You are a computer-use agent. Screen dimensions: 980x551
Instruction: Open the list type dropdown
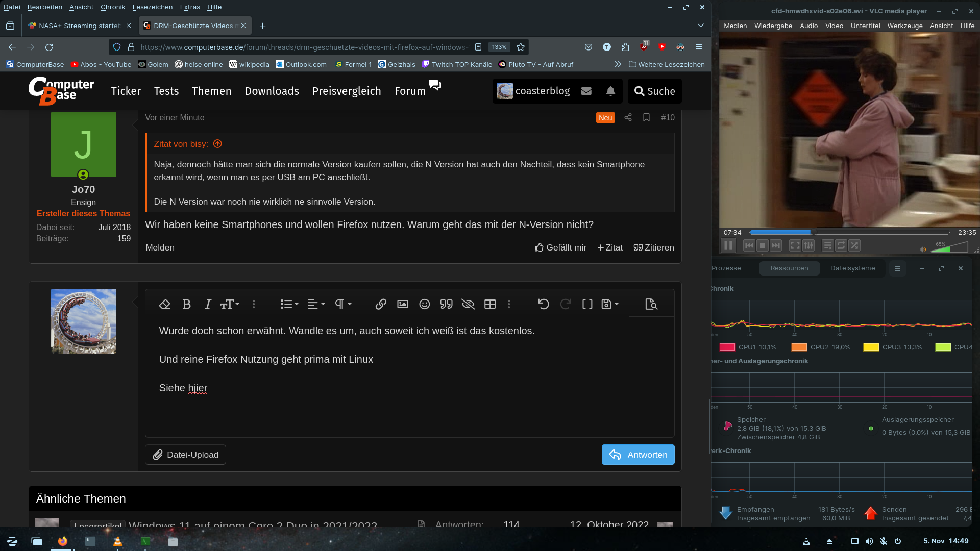pyautogui.click(x=289, y=305)
